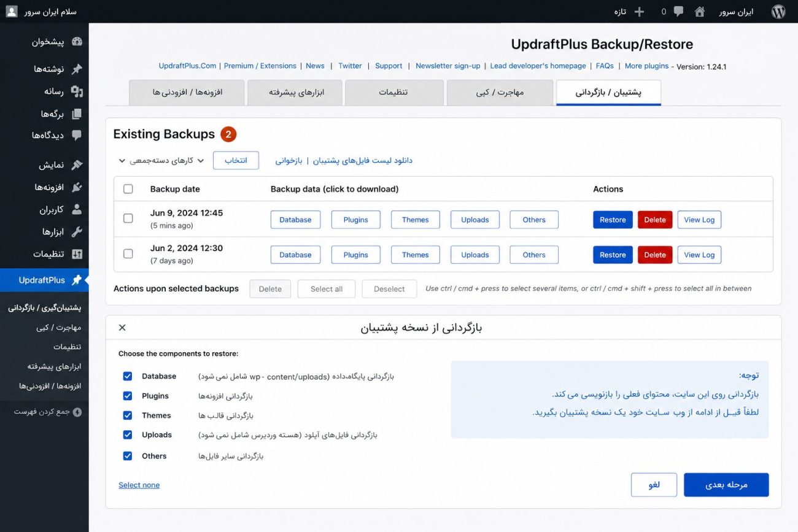This screenshot has width=798, height=532.
Task: Open the مهاجرت / کپی sidebar submenu item
Action: pyautogui.click(x=59, y=328)
